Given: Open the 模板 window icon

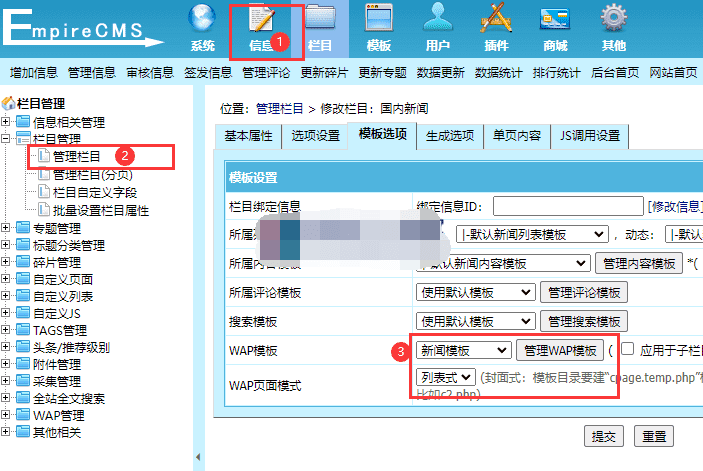Looking at the screenshot, I should point(379,18).
